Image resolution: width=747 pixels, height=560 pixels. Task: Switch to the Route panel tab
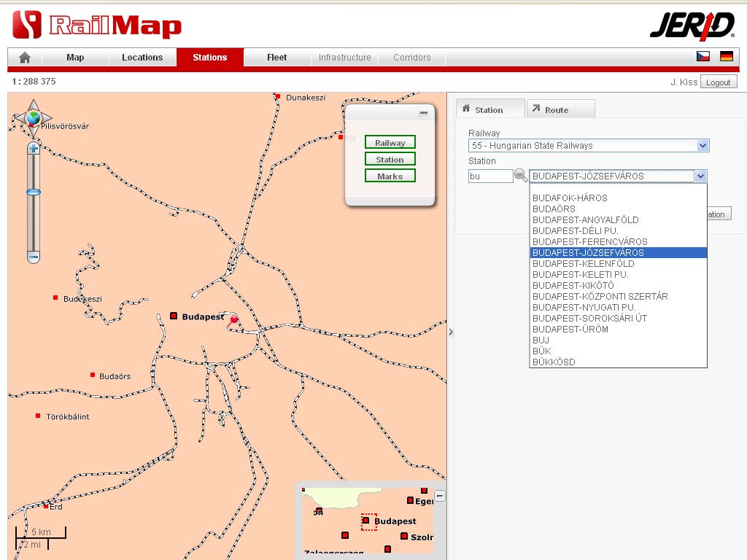click(561, 109)
